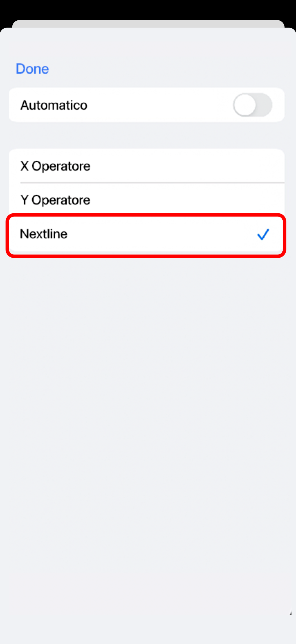
Task: Click the Automatico label text
Action: point(54,105)
